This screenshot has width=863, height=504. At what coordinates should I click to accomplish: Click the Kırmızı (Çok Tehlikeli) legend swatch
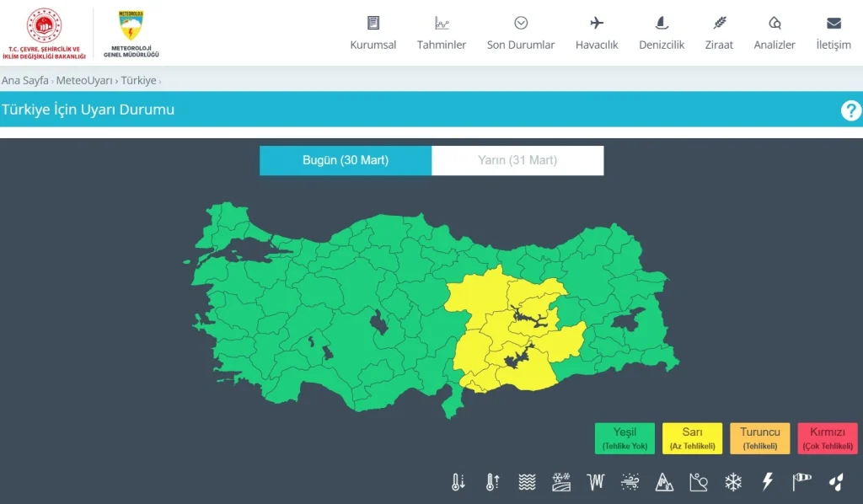pos(828,438)
